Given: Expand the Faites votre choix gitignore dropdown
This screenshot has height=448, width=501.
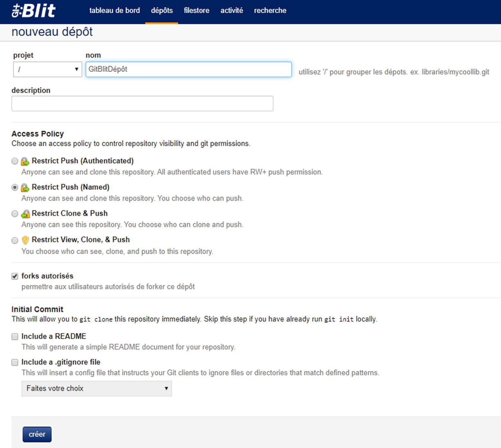Looking at the screenshot, I should 97,388.
